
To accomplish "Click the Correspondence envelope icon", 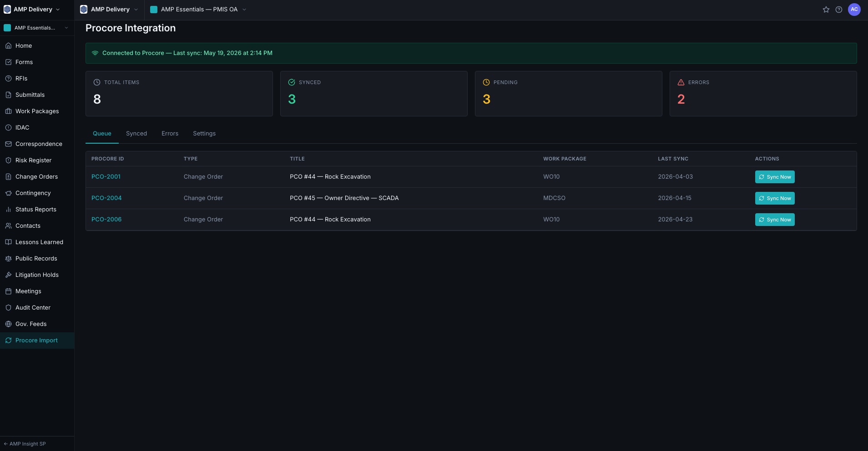I will coord(8,144).
